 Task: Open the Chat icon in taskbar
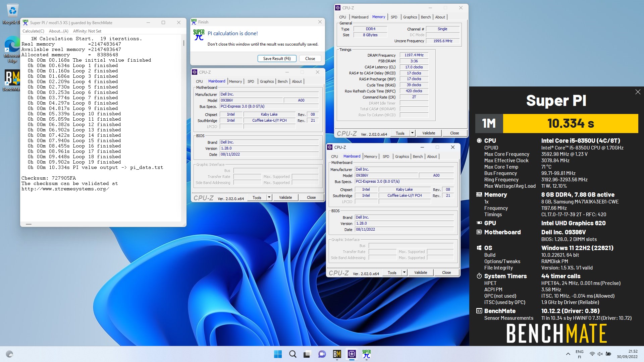click(x=322, y=354)
